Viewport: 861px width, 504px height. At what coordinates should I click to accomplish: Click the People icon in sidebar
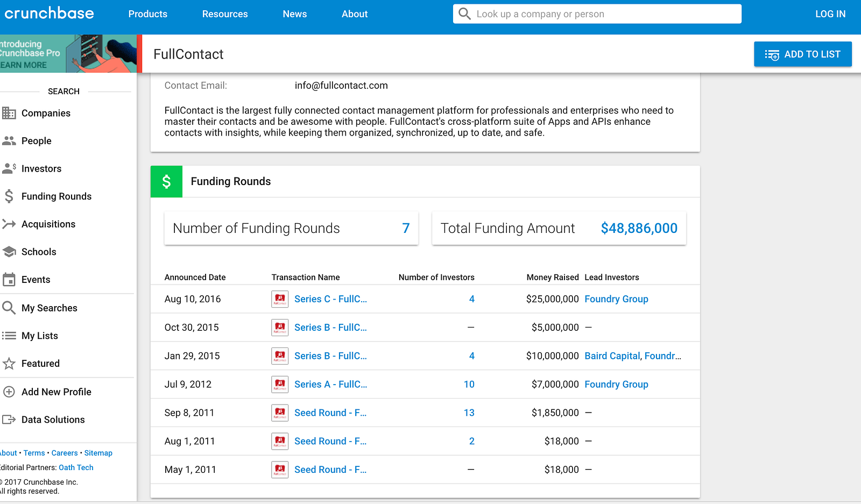9,141
